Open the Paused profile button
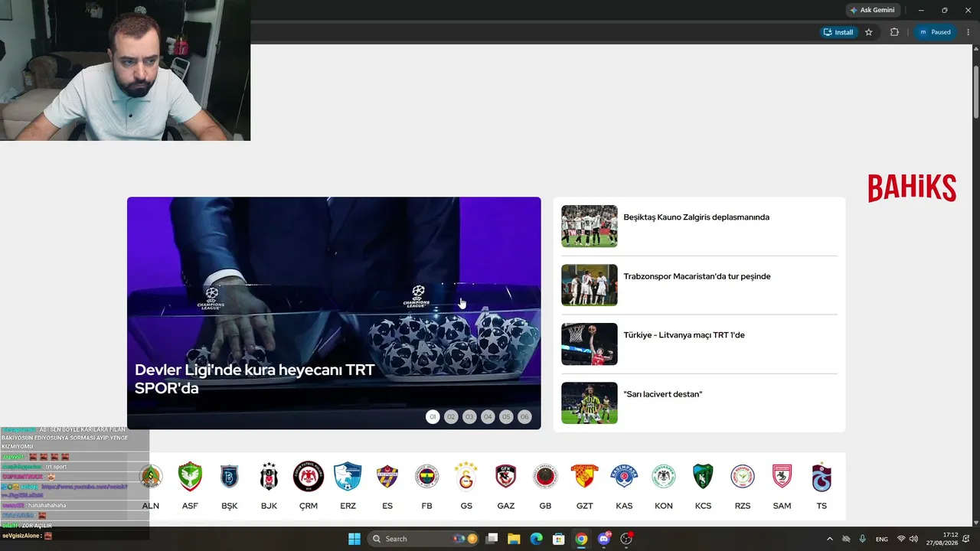This screenshot has width=980, height=551. coord(935,32)
